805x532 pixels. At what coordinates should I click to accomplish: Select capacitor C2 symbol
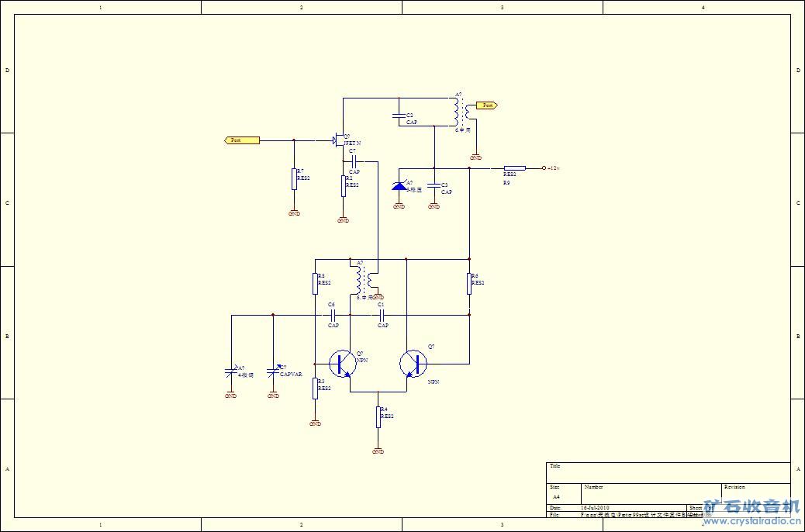(x=399, y=116)
